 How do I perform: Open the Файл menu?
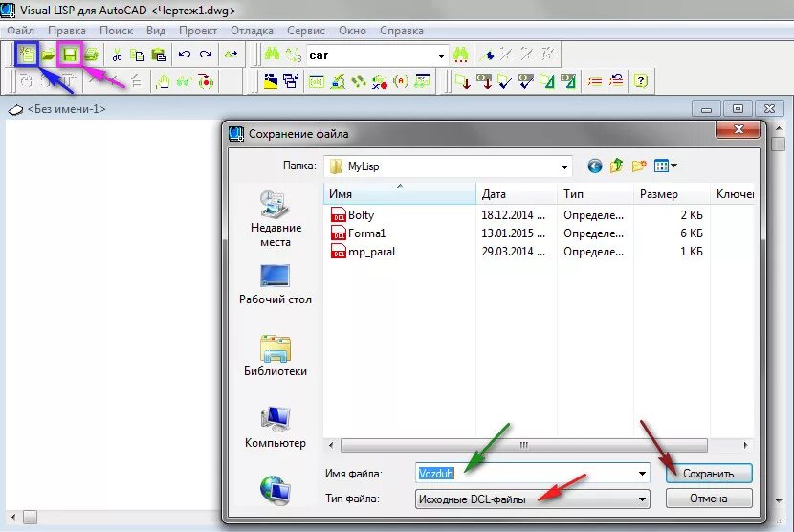click(x=21, y=31)
